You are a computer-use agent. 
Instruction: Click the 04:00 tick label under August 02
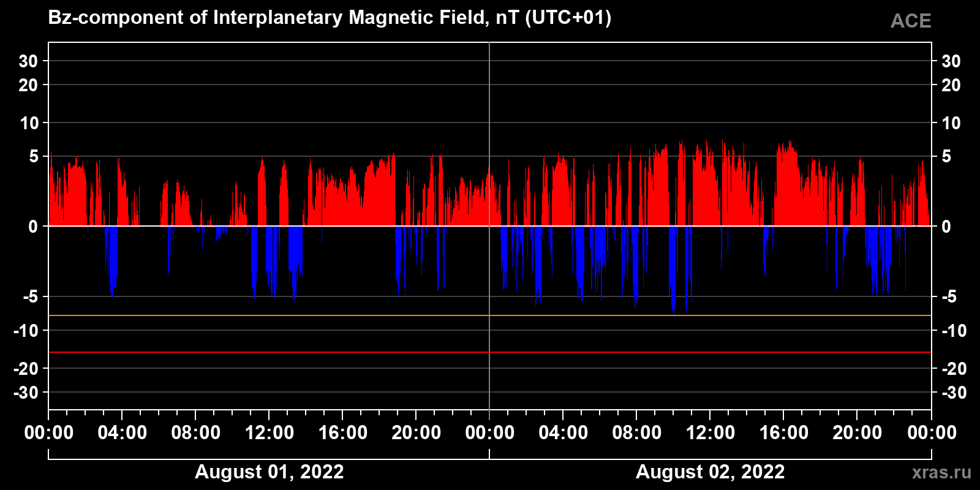coord(563,433)
